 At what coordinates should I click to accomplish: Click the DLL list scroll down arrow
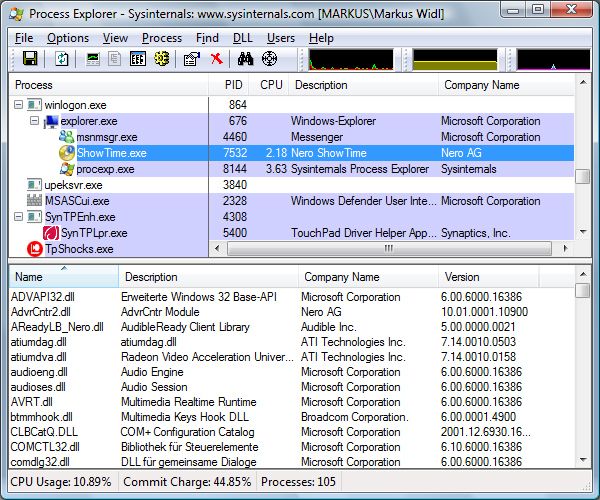[x=583, y=459]
